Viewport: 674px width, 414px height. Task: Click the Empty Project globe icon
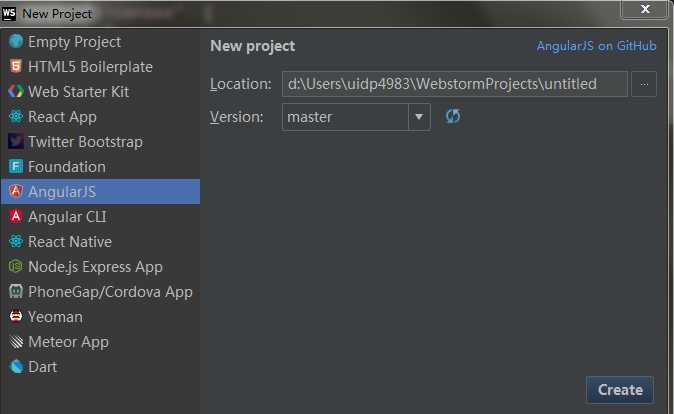click(15, 42)
